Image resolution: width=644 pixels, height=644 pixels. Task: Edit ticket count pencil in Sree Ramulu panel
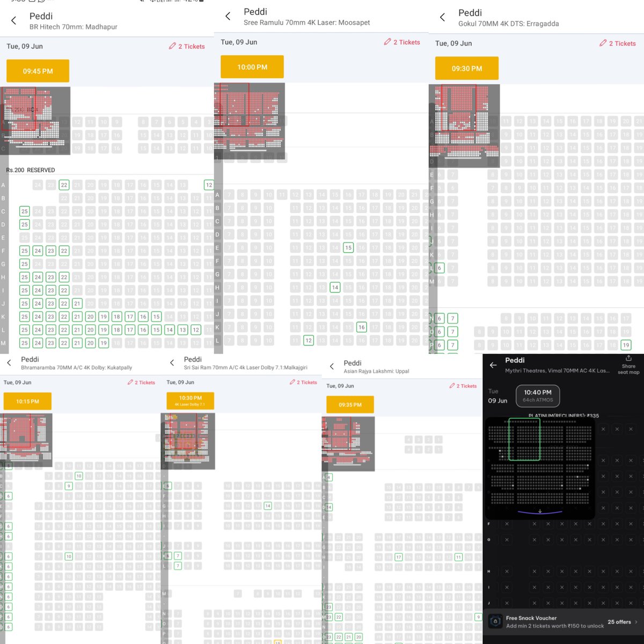[387, 42]
